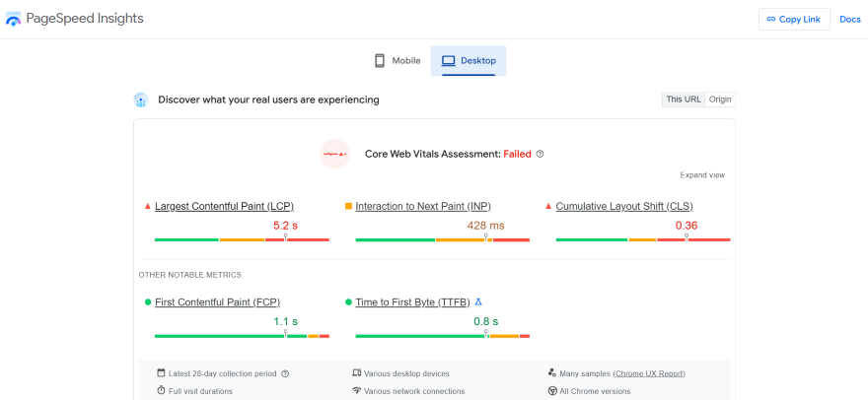The height and width of the screenshot is (400, 868).
Task: Click the red triangle beside LCP
Action: [x=147, y=206]
